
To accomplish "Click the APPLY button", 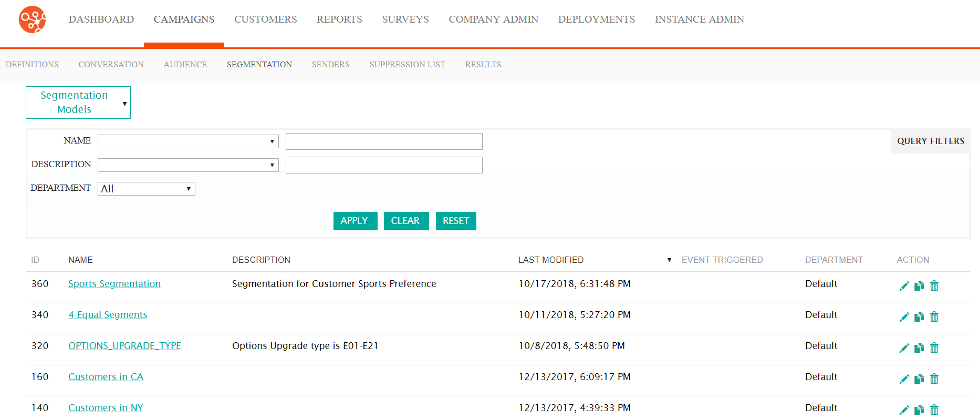I will pos(355,221).
